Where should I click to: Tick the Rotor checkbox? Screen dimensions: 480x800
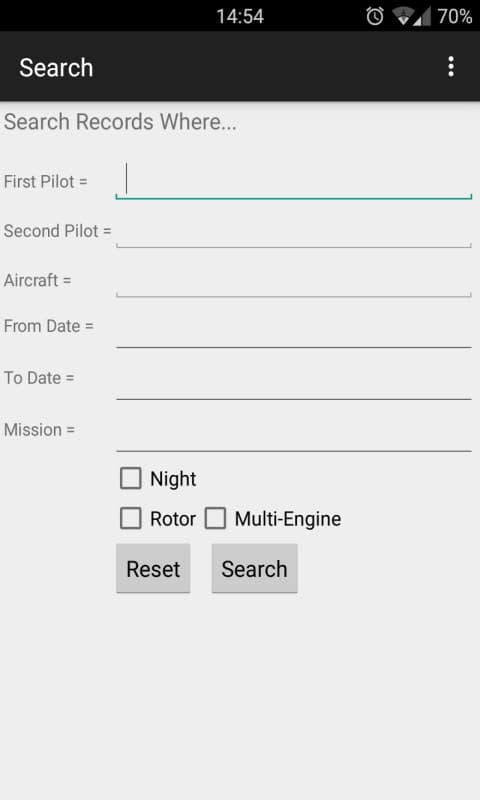[131, 518]
